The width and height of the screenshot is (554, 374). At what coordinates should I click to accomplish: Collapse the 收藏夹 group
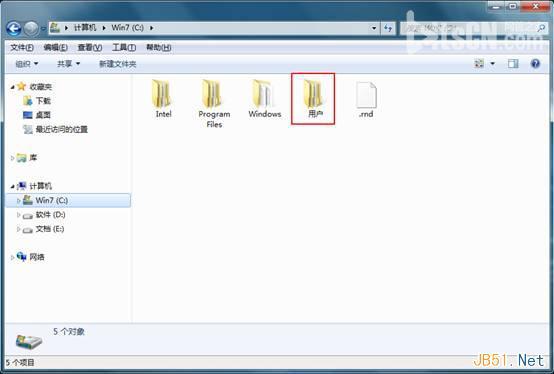(x=12, y=87)
